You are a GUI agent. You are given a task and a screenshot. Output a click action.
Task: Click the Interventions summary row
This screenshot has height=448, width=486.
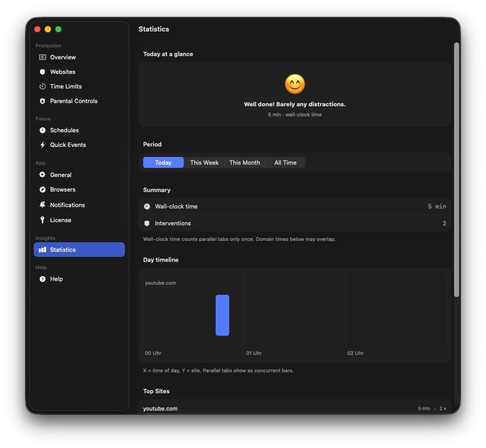tap(295, 223)
